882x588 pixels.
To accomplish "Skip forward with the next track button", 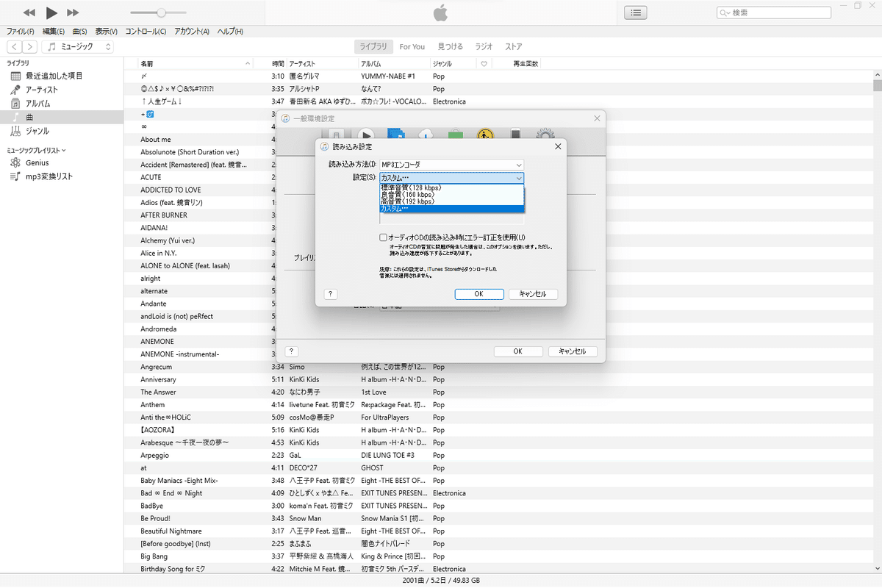I will click(73, 13).
